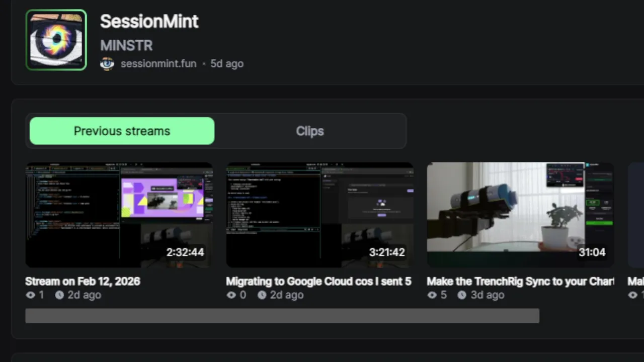The image size is (644, 362).
Task: Click the 3d ago timestamp text
Action: pos(487,295)
